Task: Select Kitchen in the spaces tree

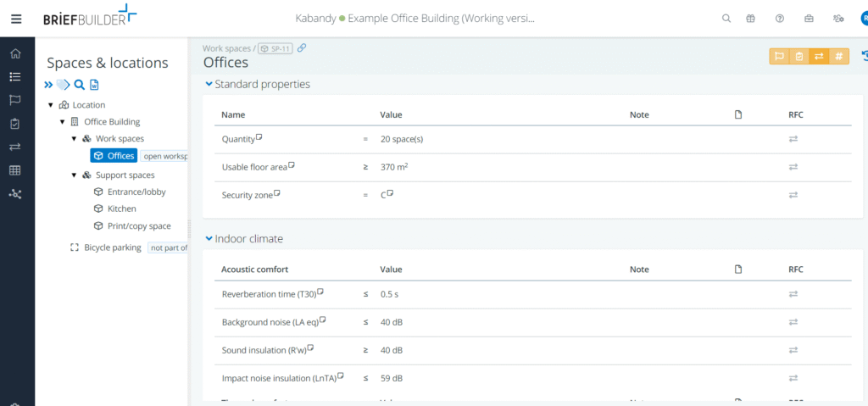Action: click(121, 209)
